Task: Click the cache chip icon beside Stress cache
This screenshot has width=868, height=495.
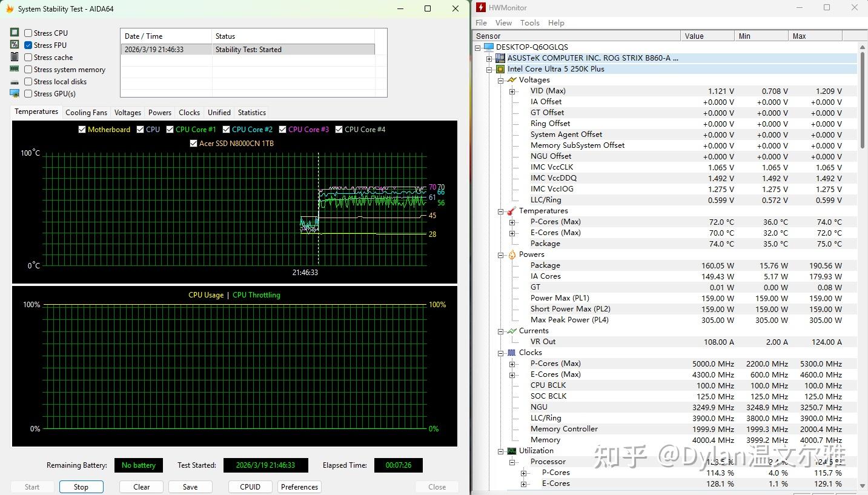Action: tap(15, 57)
